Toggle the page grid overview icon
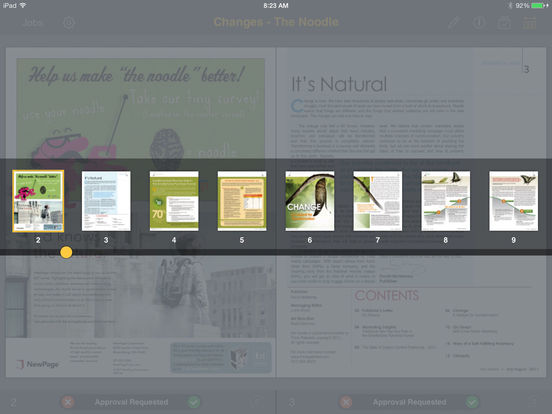552x414 pixels. pyautogui.click(x=529, y=23)
